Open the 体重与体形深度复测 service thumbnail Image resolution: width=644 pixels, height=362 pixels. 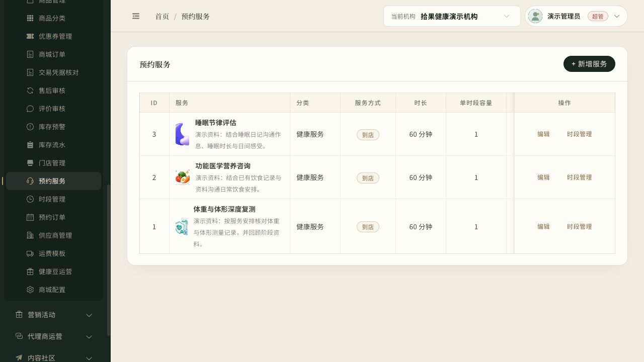182,227
